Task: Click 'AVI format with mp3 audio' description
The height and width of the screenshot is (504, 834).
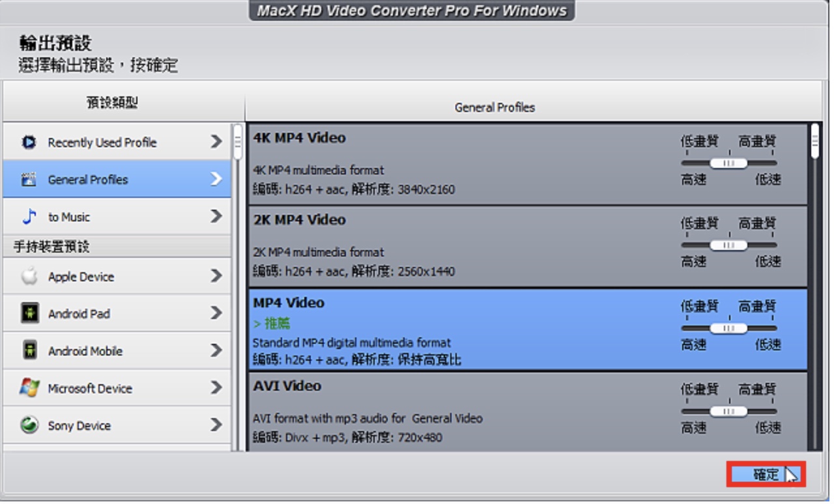Action: [x=367, y=419]
